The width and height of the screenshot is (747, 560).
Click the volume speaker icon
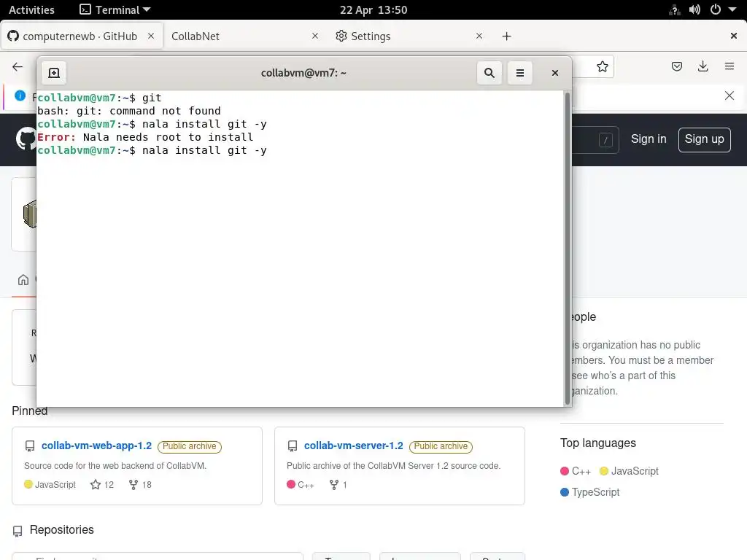click(694, 10)
